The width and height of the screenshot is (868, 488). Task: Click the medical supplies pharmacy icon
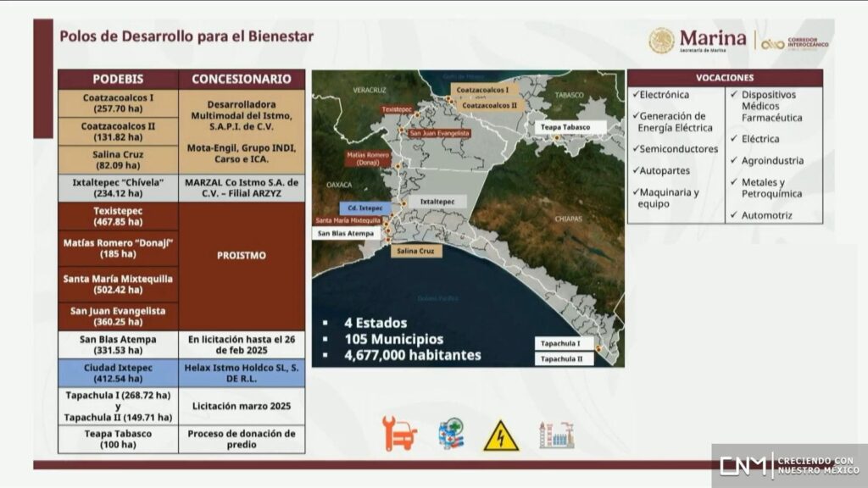coord(451,433)
